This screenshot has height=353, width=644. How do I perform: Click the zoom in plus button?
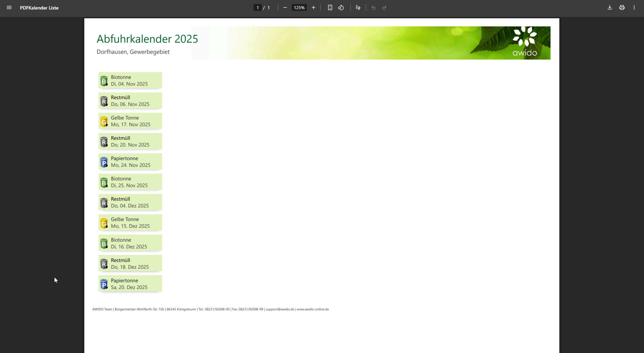pos(314,7)
